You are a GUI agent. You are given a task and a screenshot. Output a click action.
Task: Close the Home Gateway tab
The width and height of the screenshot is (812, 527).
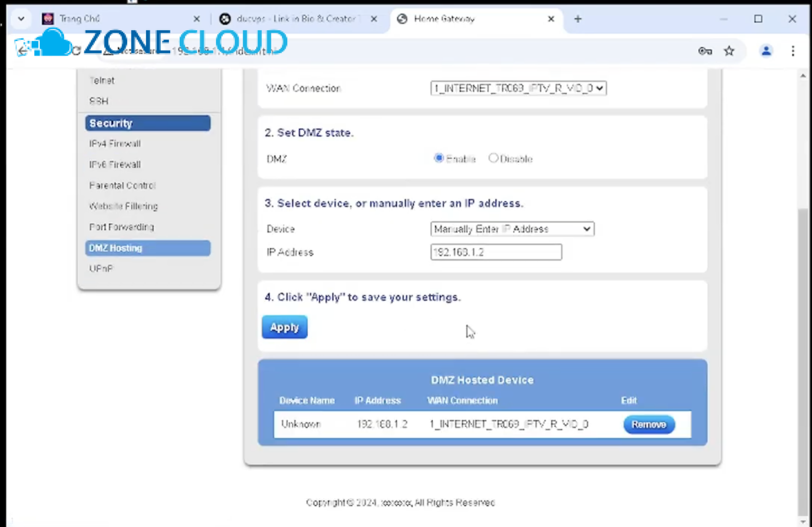pos(551,19)
